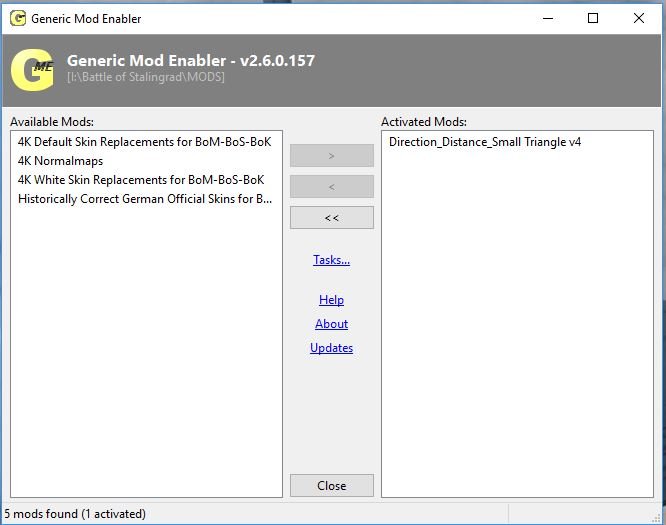Click the large GME logo in header
The width and height of the screenshot is (666, 525).
point(33,70)
